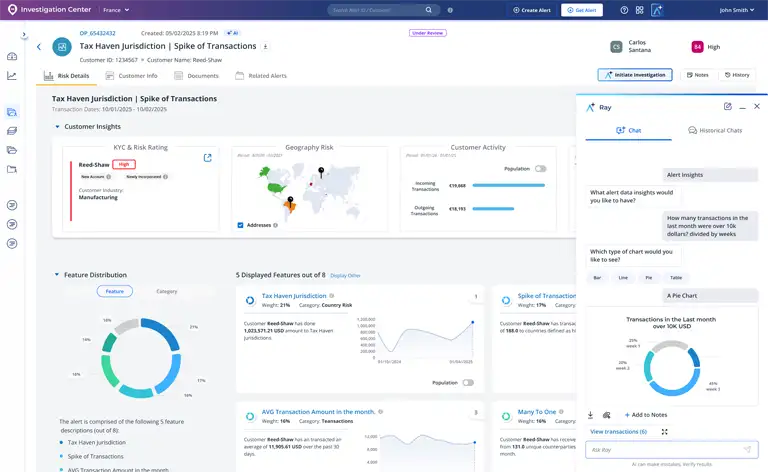The width and height of the screenshot is (768, 472).
Task: Choose the Table option
Action: click(676, 278)
